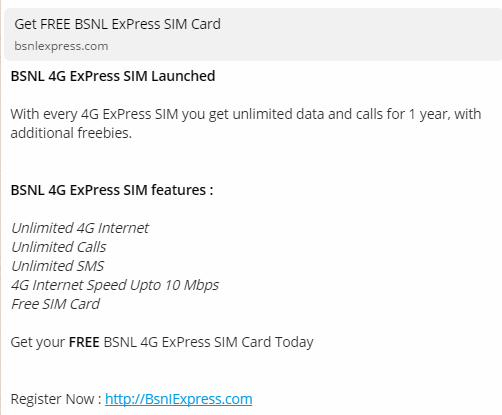Select the 'Unlimited Calls' feature line

(59, 247)
